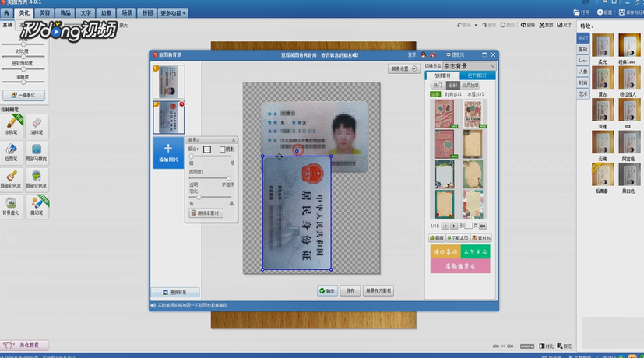The width and height of the screenshot is (644, 358).
Task: Click the 羽化 feather slider handle
Action: tap(199, 198)
